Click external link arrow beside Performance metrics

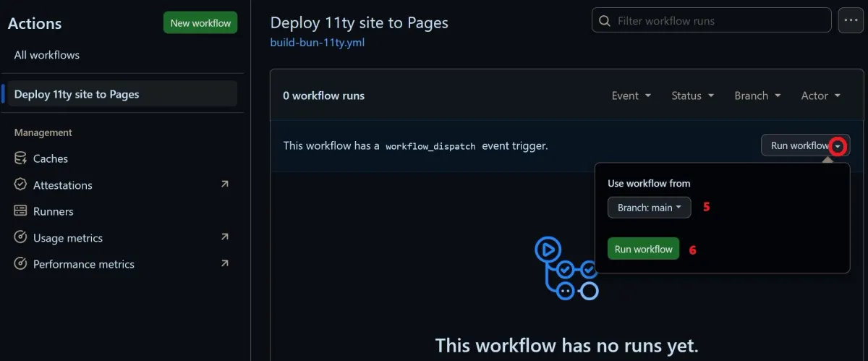tap(224, 263)
